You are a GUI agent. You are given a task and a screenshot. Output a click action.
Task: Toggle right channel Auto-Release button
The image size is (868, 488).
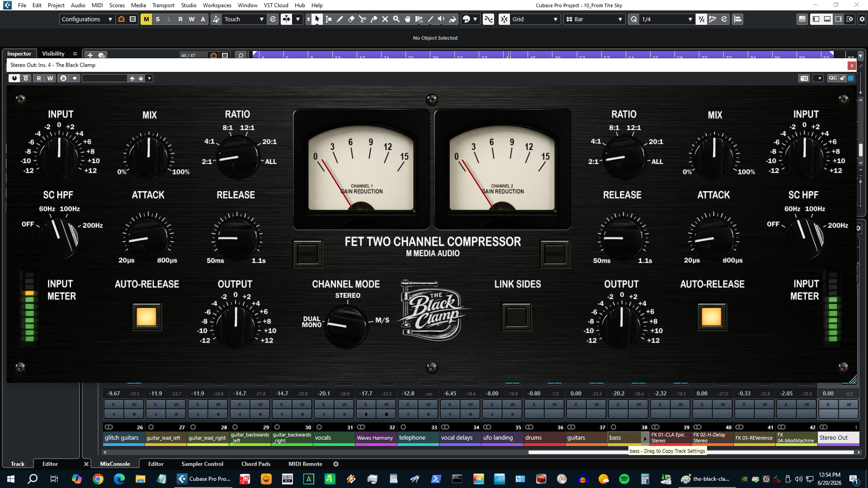click(x=711, y=316)
